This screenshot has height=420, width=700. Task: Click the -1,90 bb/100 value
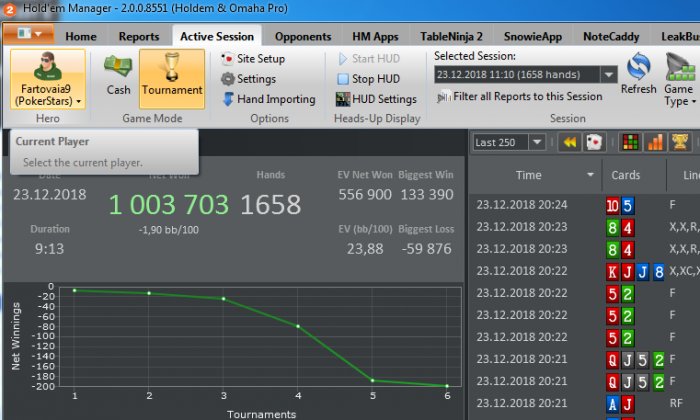[x=169, y=230]
